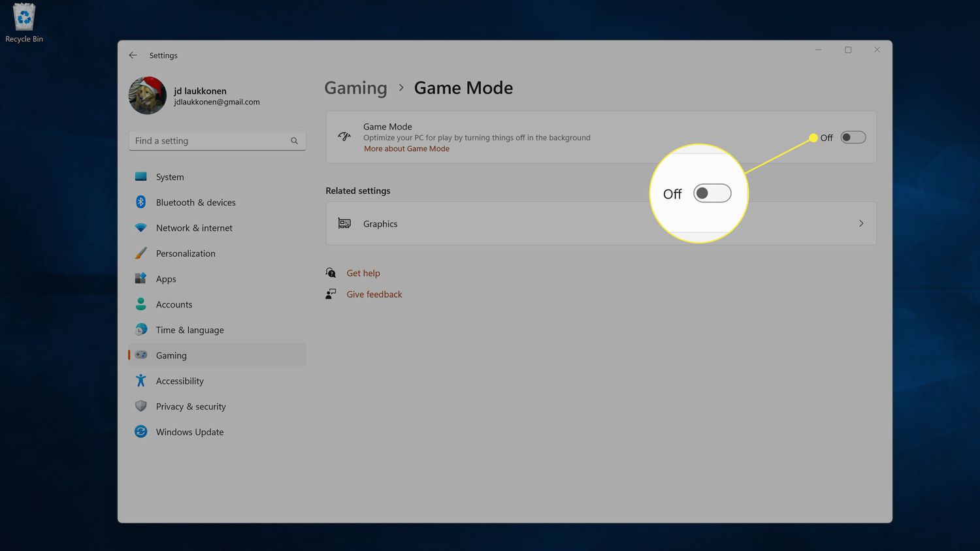Turn on the highlighted Off toggle

click(x=711, y=193)
